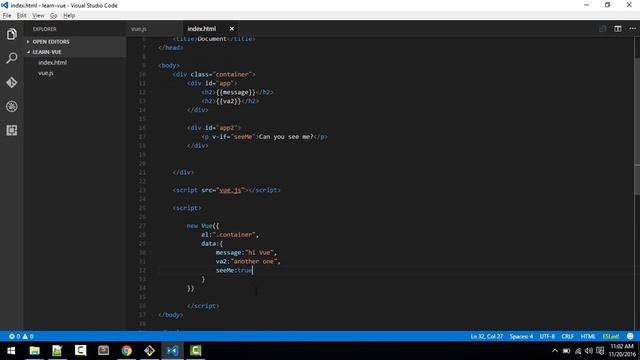Click on '{{message}}' in the h2 tag
The image size is (640, 360).
point(236,92)
